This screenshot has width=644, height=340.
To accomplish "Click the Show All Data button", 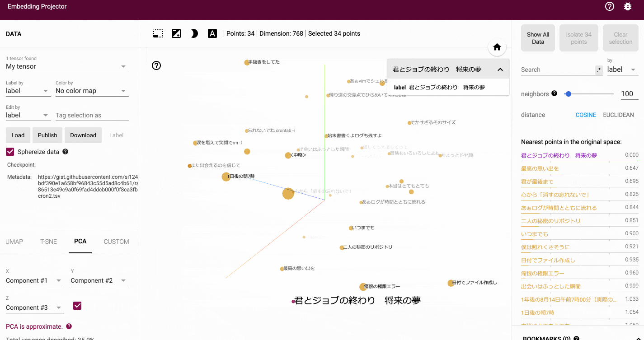I will tap(538, 38).
